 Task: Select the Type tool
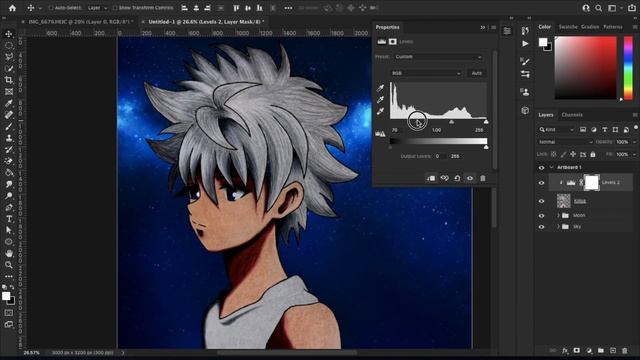[9, 219]
